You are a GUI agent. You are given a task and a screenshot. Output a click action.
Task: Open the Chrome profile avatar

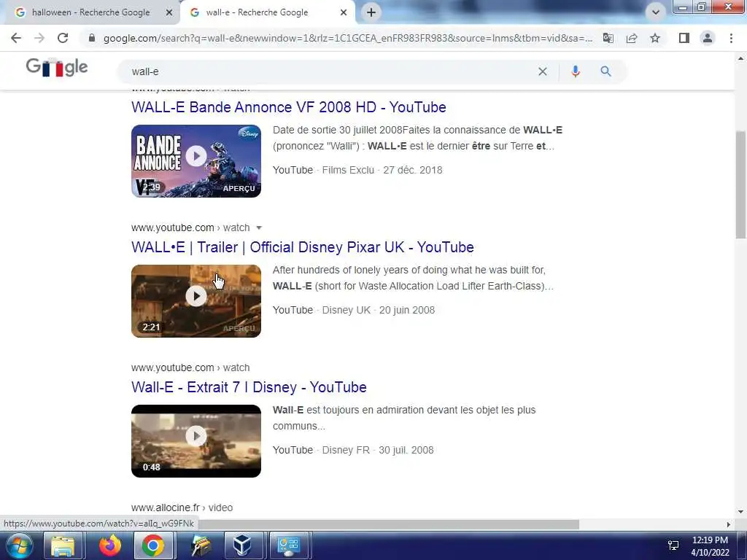708,38
